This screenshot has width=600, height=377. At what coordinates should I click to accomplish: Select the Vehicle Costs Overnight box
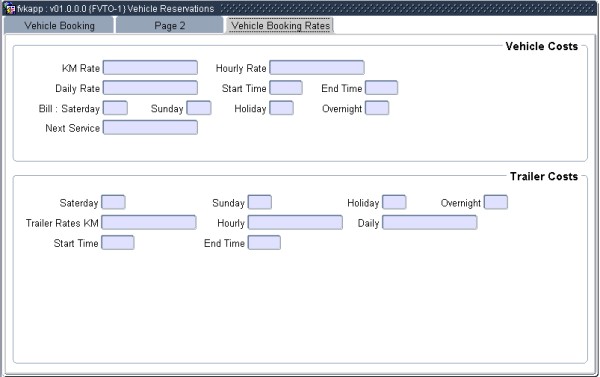[x=377, y=108]
